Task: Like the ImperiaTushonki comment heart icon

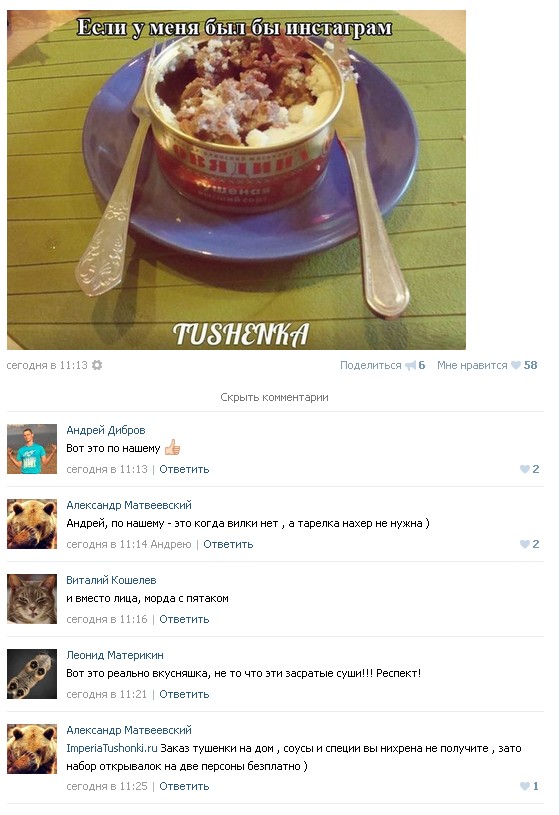Action: 525,786
